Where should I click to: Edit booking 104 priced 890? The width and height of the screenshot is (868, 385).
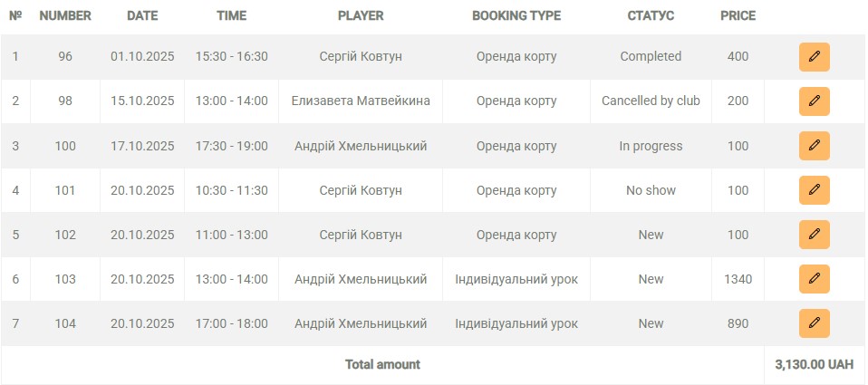814,323
